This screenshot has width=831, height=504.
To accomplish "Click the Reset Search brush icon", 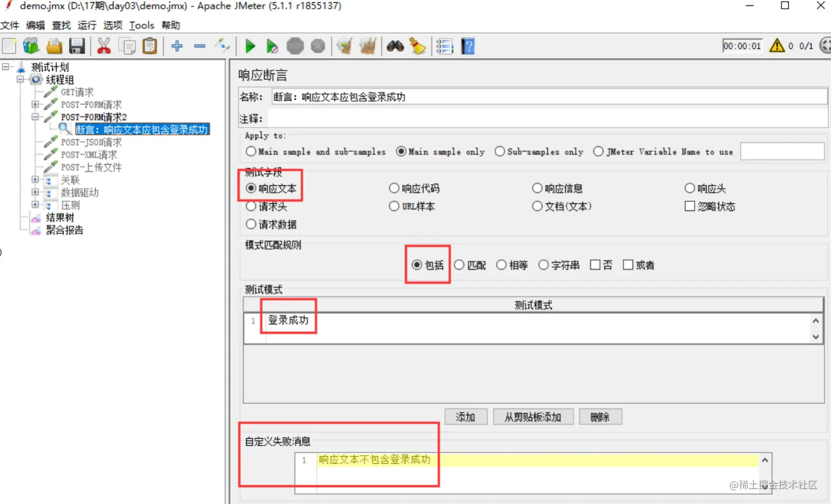I will (x=418, y=46).
